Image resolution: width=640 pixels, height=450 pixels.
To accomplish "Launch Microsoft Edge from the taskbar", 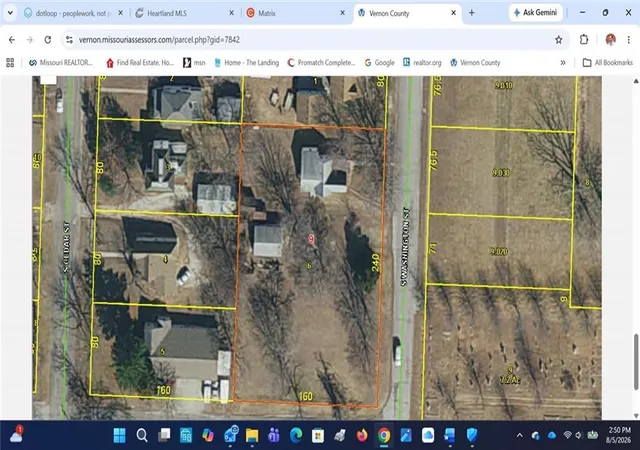I will point(296,435).
